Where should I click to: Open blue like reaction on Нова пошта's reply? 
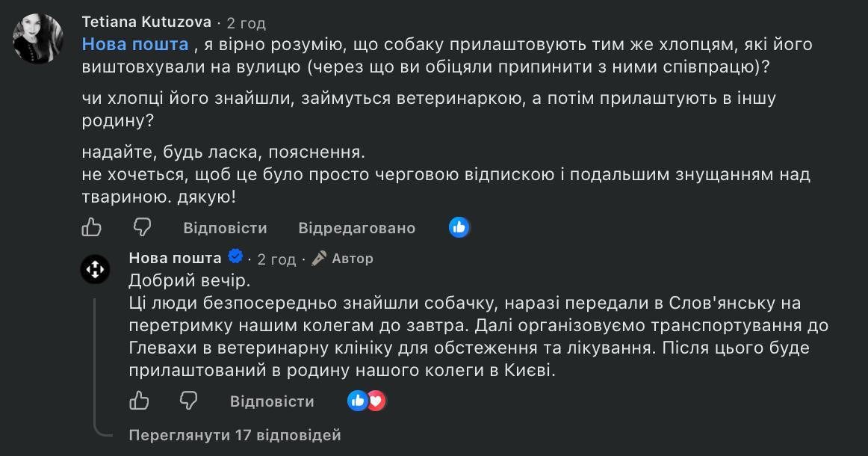pyautogui.click(x=358, y=401)
